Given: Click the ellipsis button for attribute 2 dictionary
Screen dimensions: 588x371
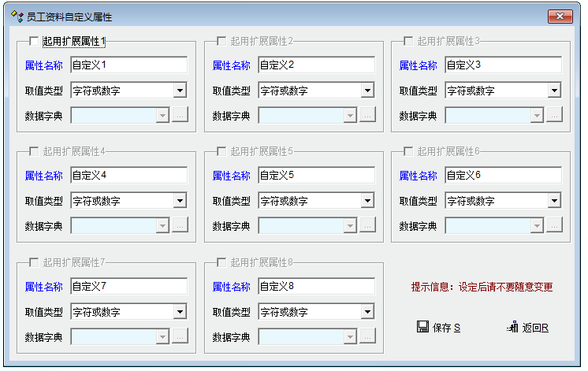Looking at the screenshot, I should [367, 116].
